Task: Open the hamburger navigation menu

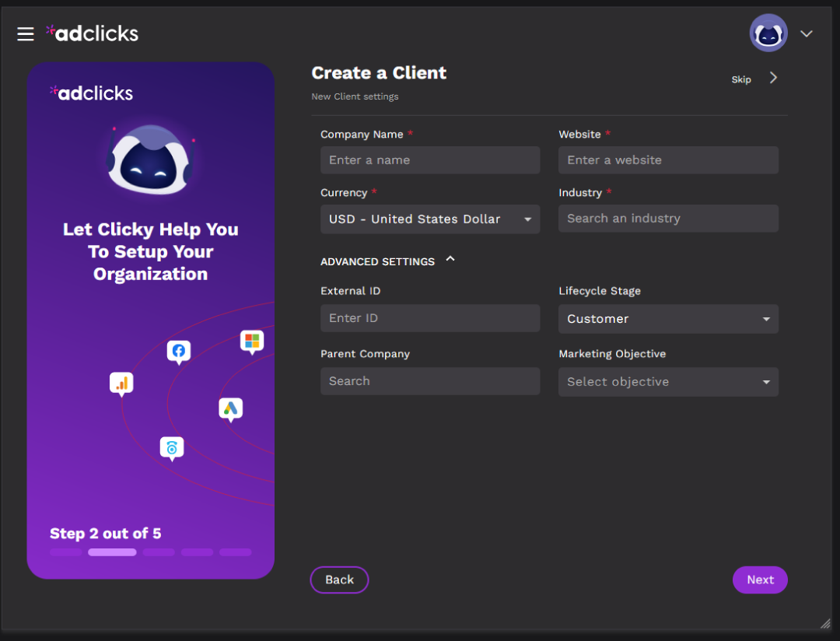Action: [x=26, y=33]
